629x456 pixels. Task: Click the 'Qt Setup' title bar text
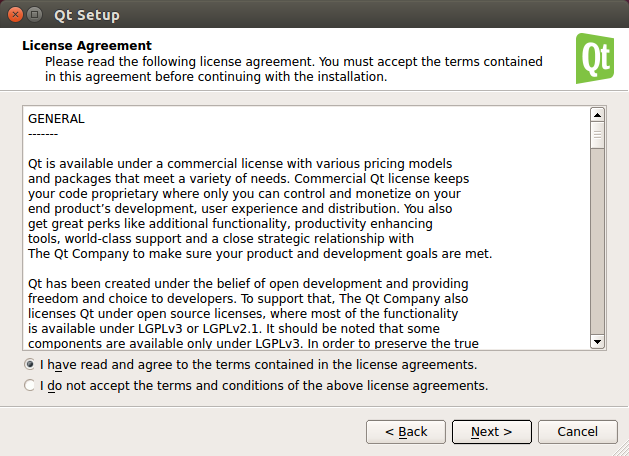click(87, 15)
